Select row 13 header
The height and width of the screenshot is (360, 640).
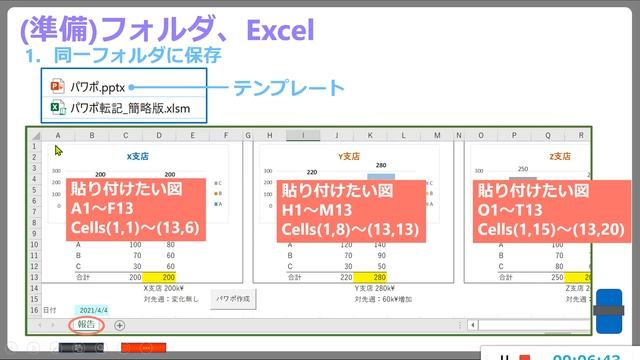[x=34, y=277]
